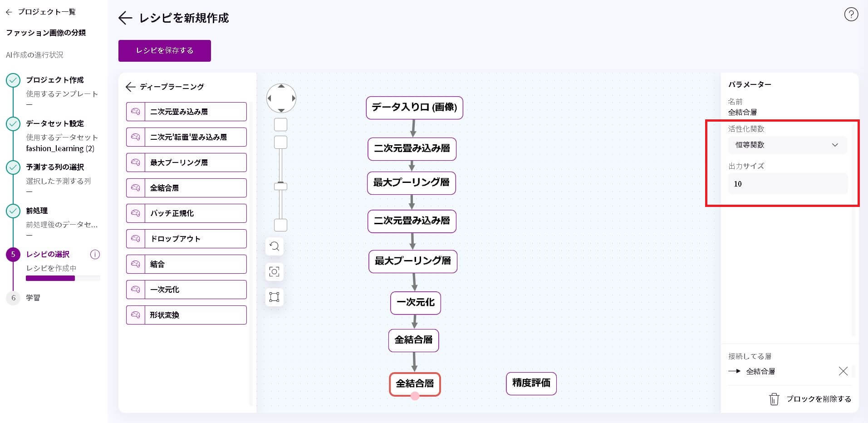Select 形状変換 layer in the palette

click(186, 315)
